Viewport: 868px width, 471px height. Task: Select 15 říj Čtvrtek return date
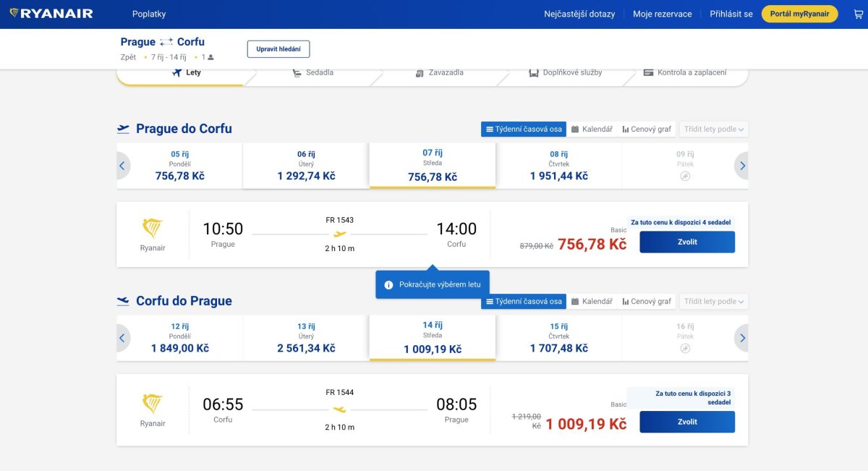pos(558,338)
